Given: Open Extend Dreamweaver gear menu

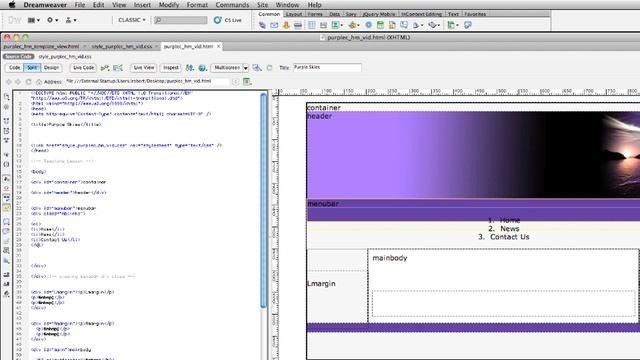Looking at the screenshot, I should (x=52, y=20).
